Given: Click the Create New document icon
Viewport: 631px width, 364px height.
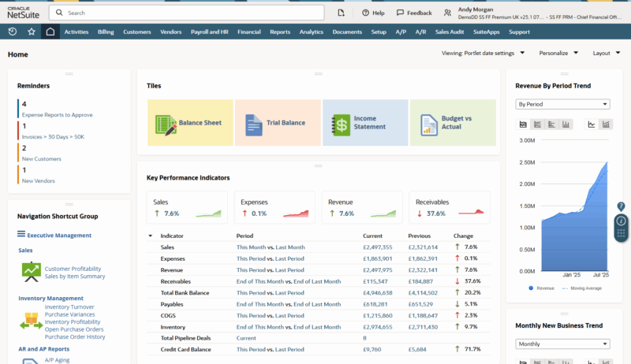Looking at the screenshot, I should tap(341, 13).
